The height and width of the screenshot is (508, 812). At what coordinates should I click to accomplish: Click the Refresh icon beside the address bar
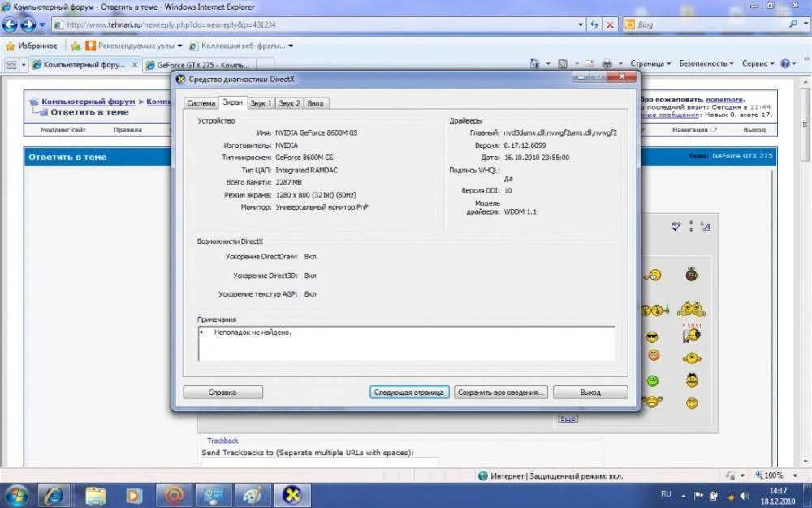(x=594, y=25)
